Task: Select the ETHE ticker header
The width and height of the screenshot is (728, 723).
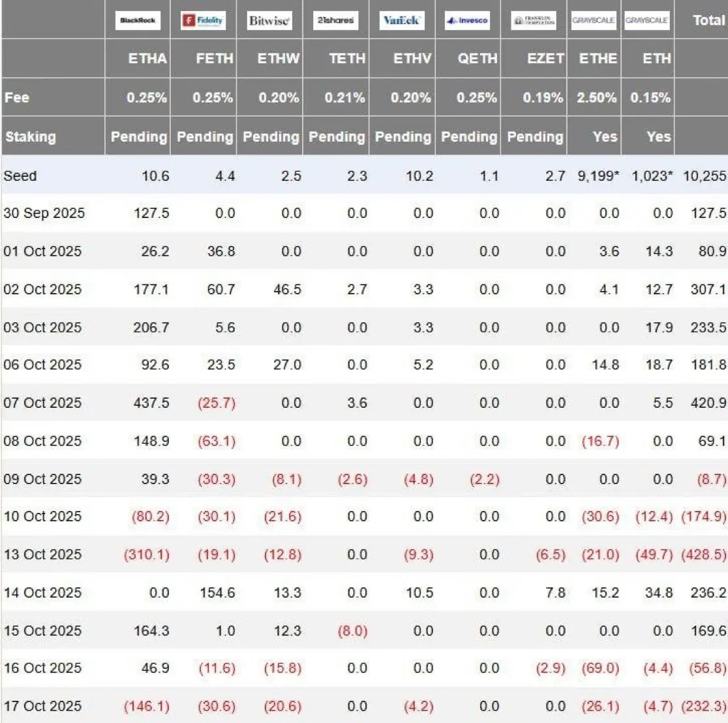Action: point(598,59)
